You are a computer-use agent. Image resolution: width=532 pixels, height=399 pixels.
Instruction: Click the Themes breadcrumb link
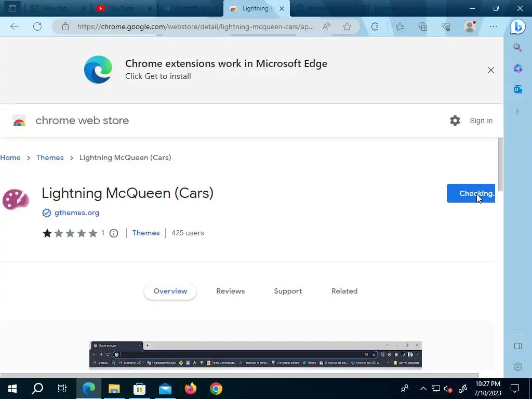click(50, 157)
